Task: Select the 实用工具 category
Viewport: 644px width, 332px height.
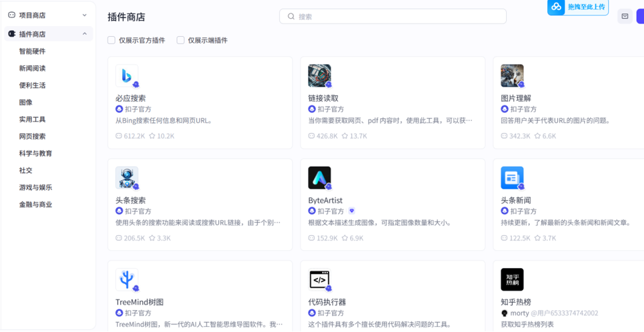Action: pyautogui.click(x=33, y=119)
